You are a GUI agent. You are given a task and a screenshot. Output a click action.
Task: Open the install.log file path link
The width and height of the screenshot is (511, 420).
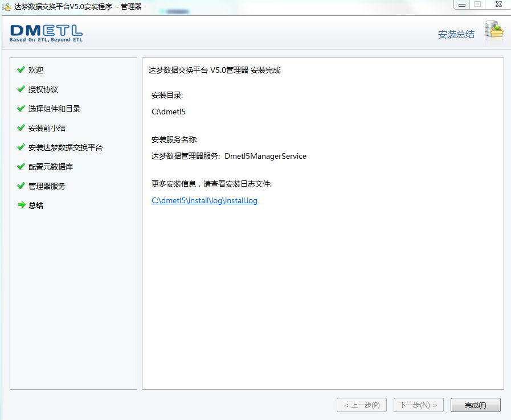point(205,200)
